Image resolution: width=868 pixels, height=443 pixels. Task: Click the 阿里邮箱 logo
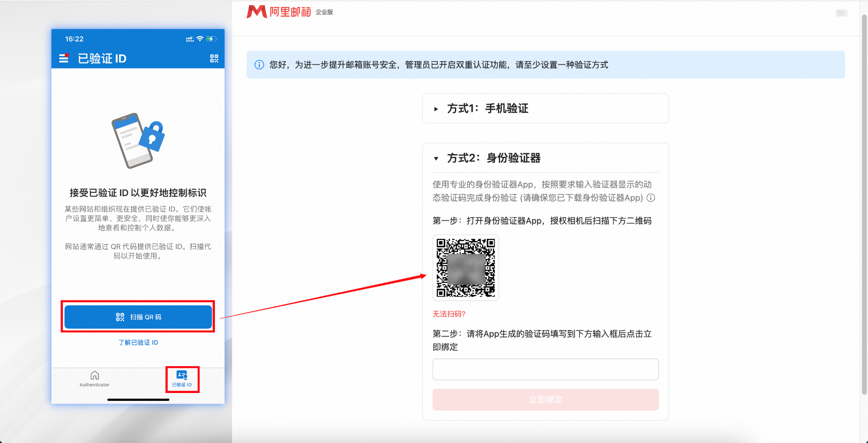pyautogui.click(x=280, y=12)
